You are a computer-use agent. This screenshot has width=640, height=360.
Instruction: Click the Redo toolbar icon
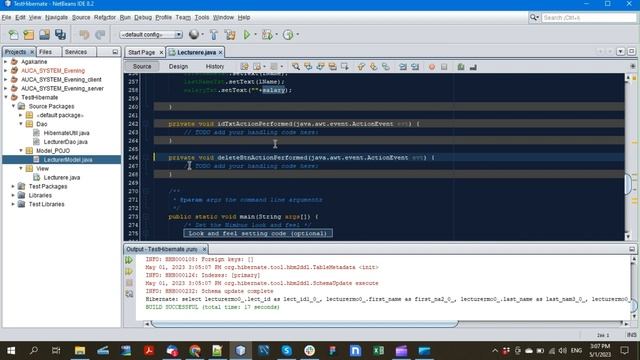click(x=100, y=35)
